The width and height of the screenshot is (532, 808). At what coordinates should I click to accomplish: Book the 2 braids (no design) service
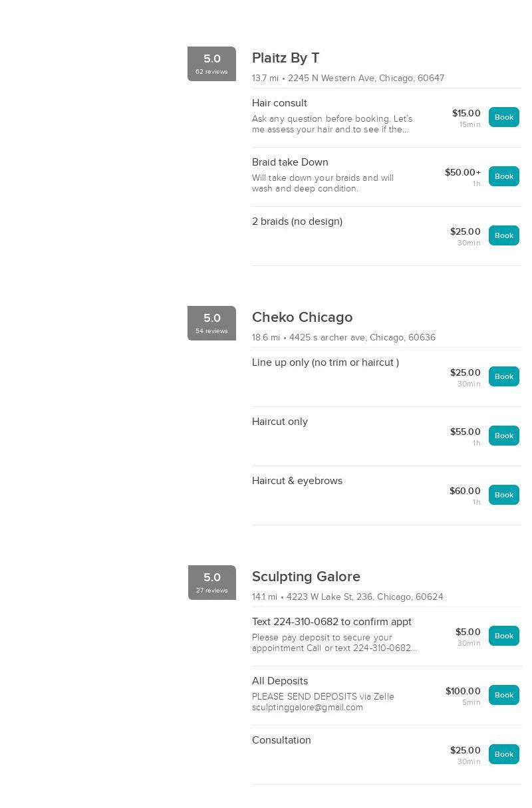tap(503, 235)
